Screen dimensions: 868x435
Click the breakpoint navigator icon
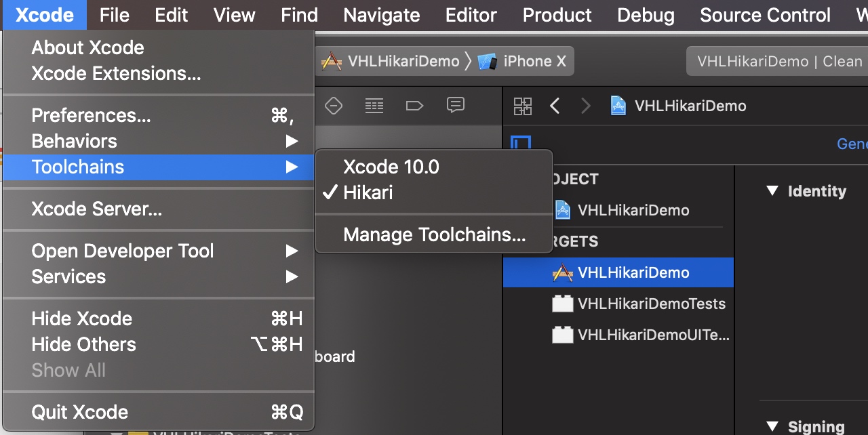click(x=414, y=105)
